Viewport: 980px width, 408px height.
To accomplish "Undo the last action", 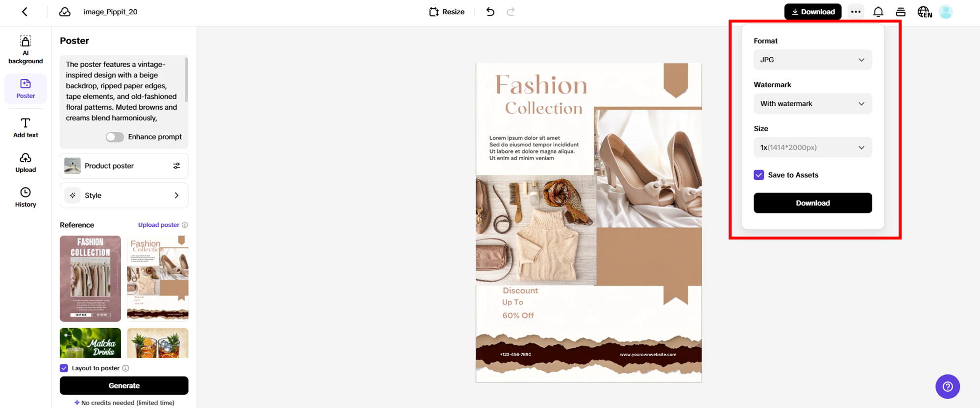I will (490, 12).
